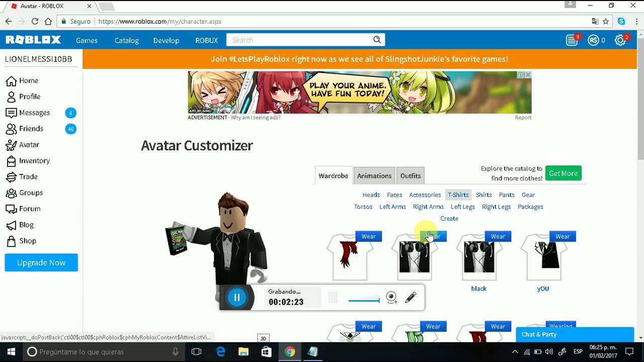Bookmark this page with star icon
This screenshot has height=362, width=644.
[x=606, y=22]
